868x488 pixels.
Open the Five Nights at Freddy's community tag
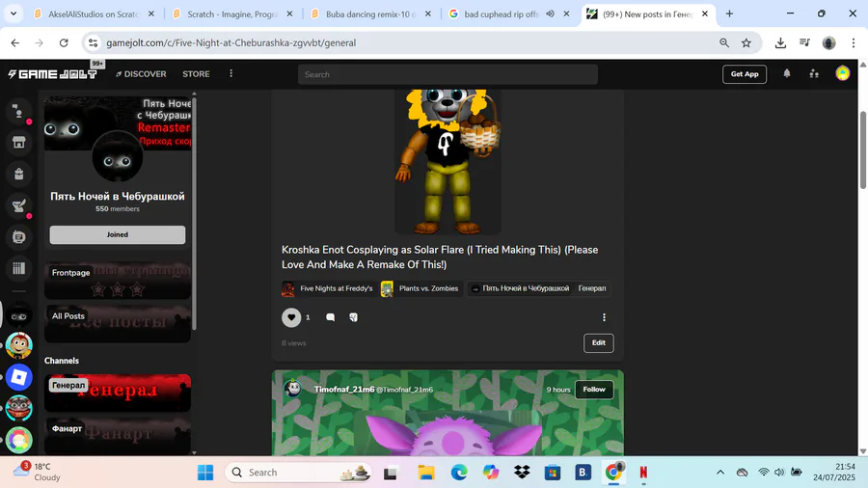[328, 288]
